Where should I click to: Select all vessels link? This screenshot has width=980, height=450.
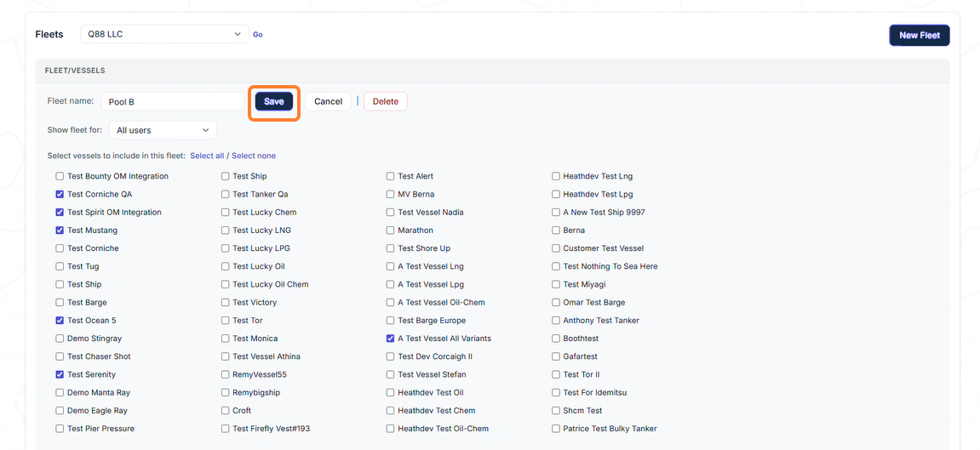[207, 156]
